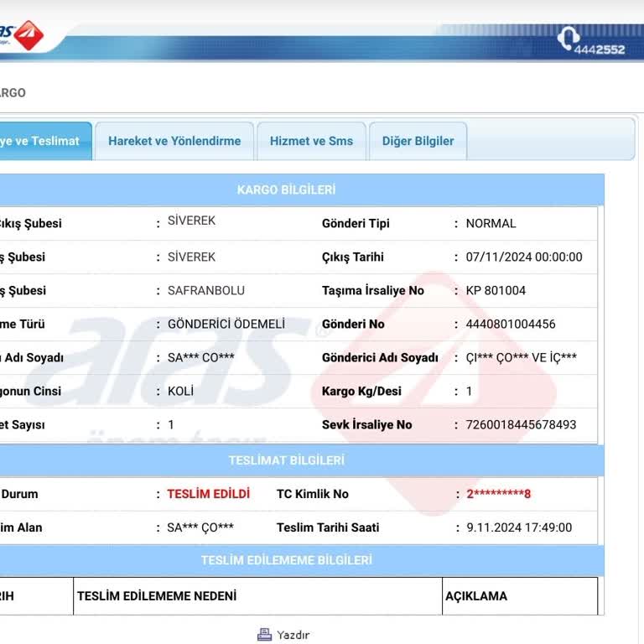This screenshot has width=644, height=644.
Task: Click the KARGO BİLGİLERİ section header
Action: [286, 190]
